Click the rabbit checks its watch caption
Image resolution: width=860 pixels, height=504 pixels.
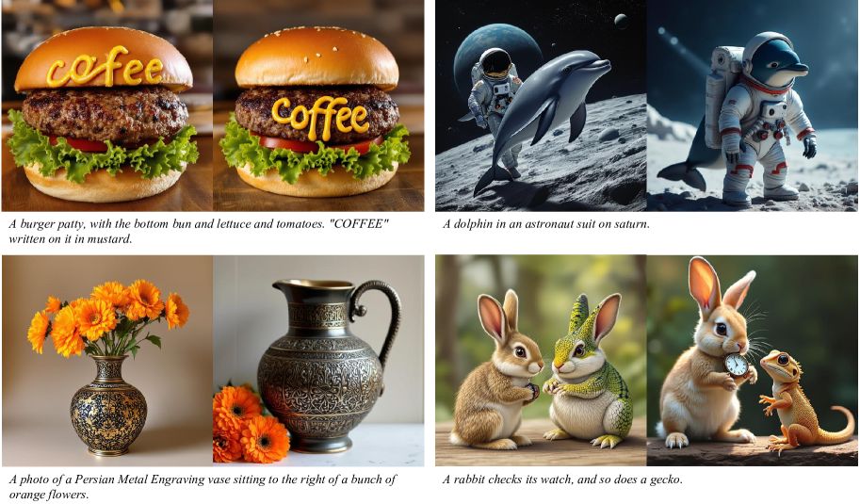click(x=562, y=480)
